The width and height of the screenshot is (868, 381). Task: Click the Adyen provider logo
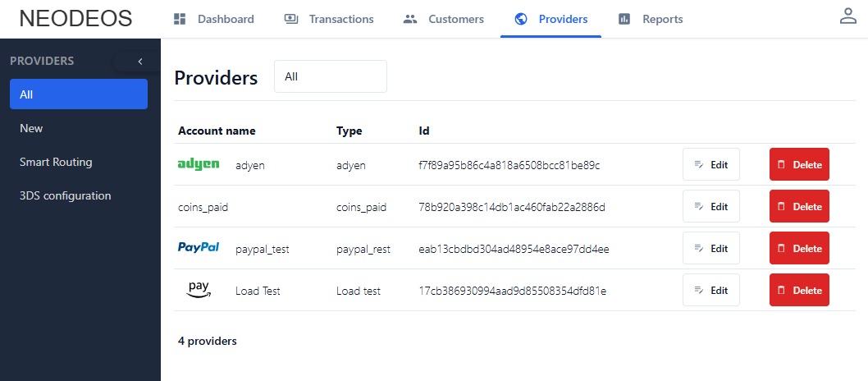(x=199, y=165)
